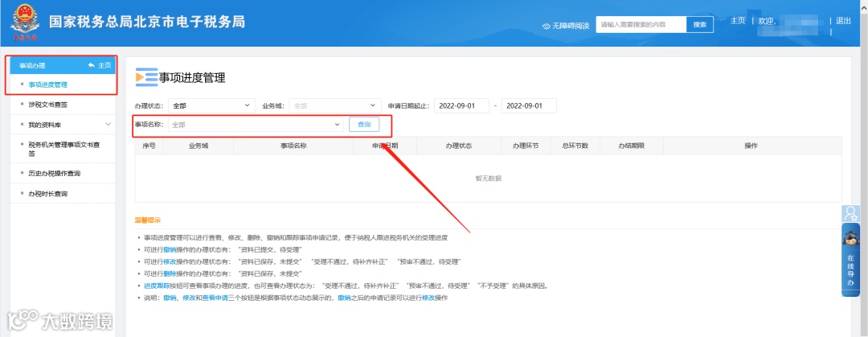The image size is (868, 337).
Task: Click the 事项进度管理 heading icon
Action: (x=147, y=77)
